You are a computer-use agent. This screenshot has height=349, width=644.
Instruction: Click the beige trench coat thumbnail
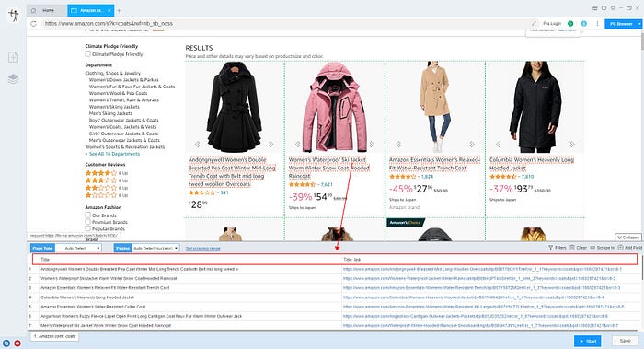pos(435,107)
